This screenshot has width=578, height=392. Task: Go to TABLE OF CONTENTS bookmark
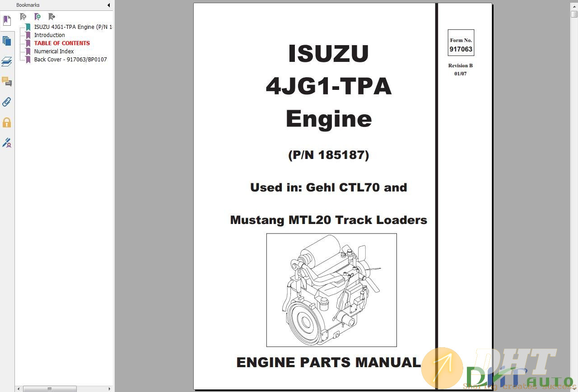point(62,43)
